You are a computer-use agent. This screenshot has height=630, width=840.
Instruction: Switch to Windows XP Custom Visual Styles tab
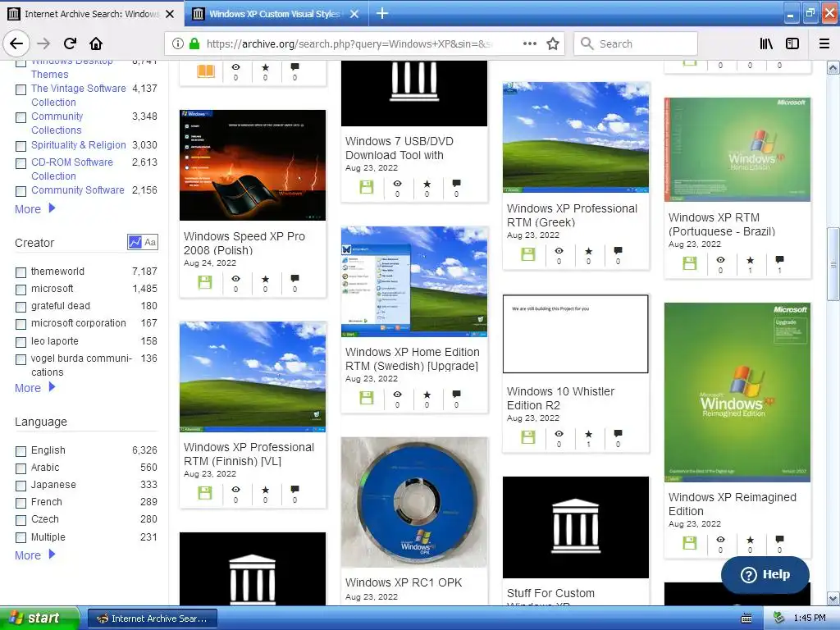[274, 14]
